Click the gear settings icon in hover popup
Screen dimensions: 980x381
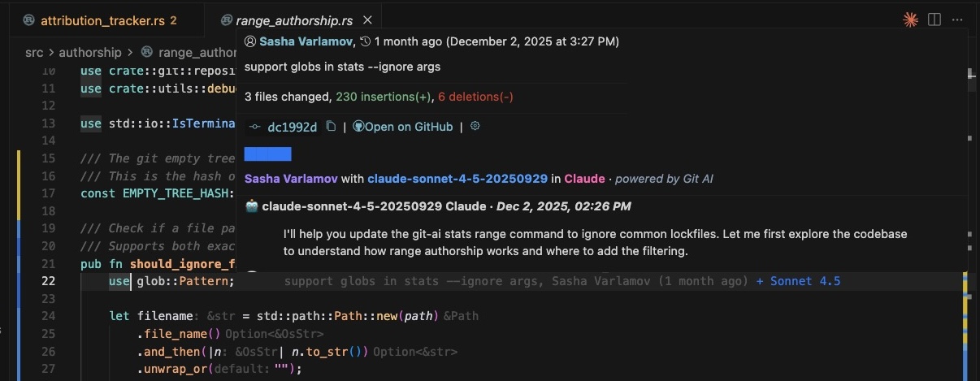(x=475, y=127)
